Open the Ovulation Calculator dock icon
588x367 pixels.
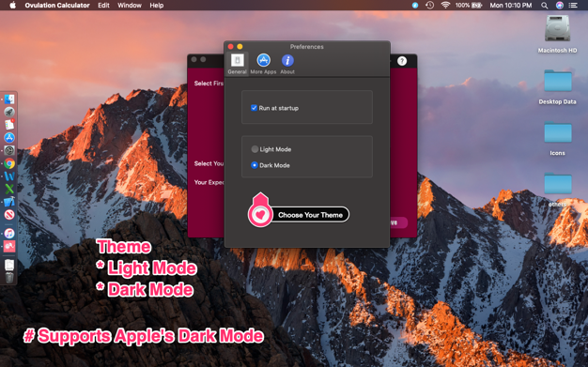(9, 246)
